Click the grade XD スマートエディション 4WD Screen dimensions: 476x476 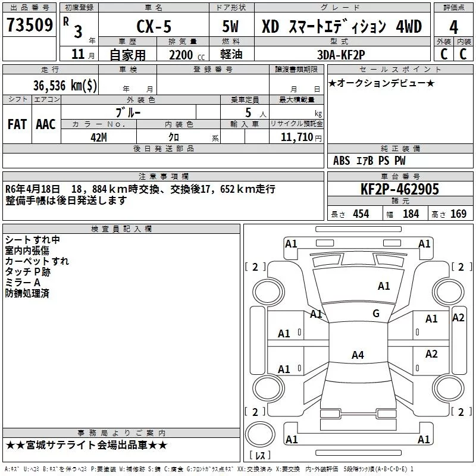click(342, 26)
